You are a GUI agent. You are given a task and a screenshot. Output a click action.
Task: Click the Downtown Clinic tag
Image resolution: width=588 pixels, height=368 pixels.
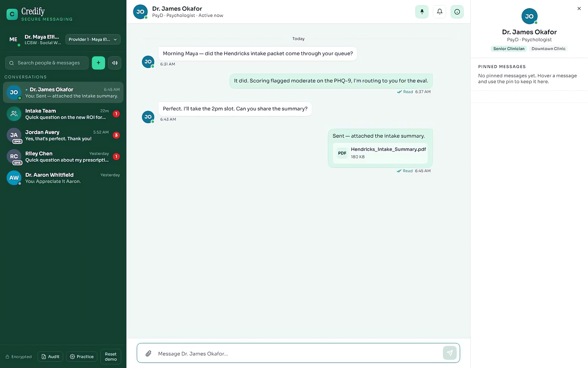pos(548,49)
